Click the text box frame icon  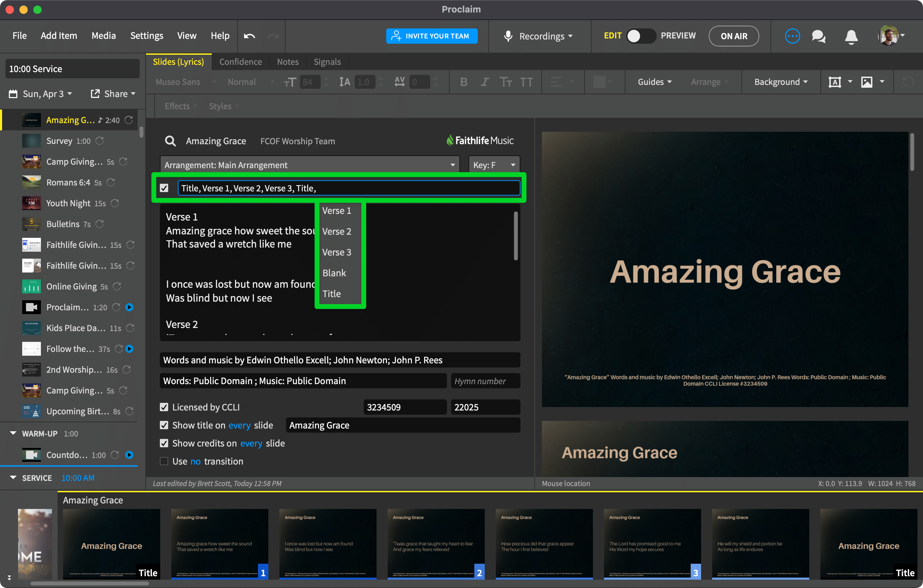coord(835,82)
